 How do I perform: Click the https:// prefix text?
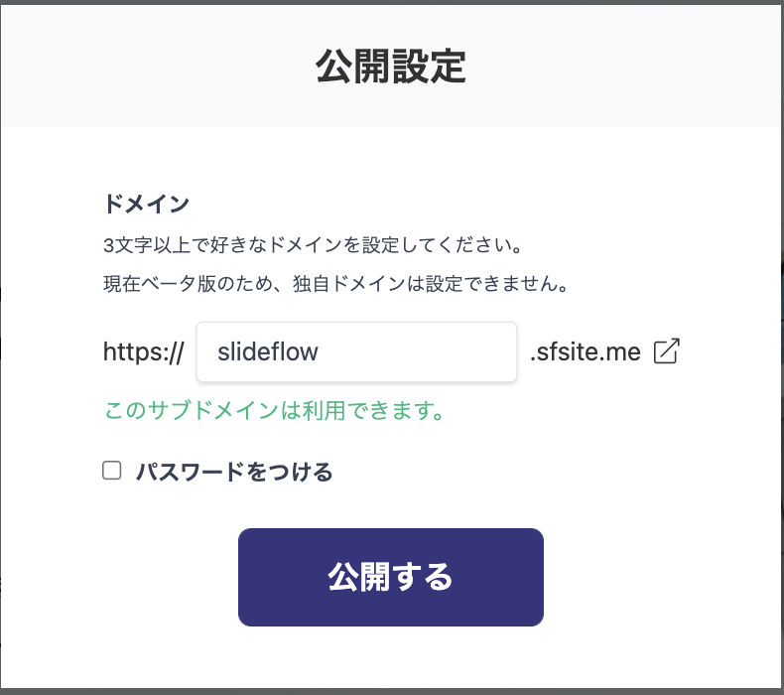click(143, 351)
